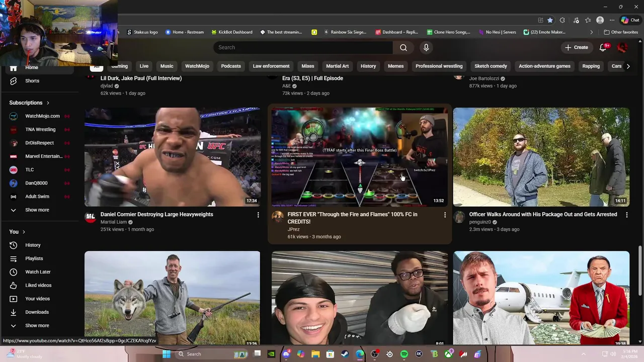The height and width of the screenshot is (362, 644).
Task: Open penguinz0 channel avatar
Action: coord(459,217)
